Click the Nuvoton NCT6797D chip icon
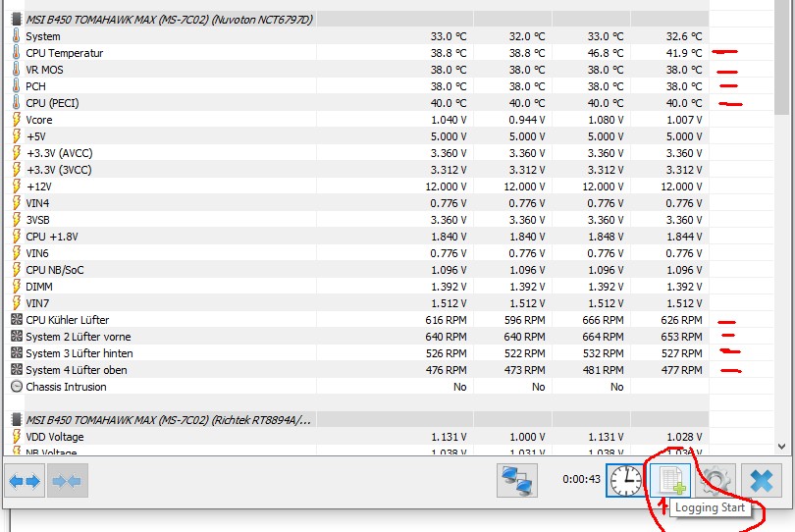Viewport: 795px width, 532px height. point(17,20)
